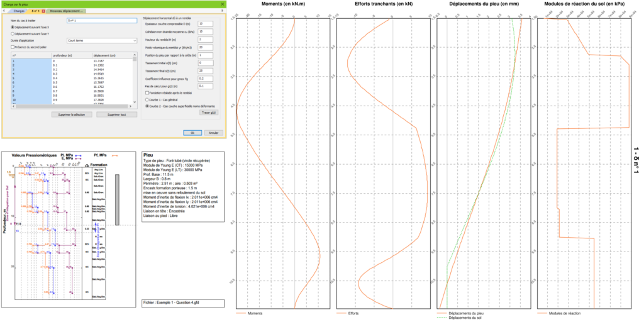Close the δ n° 1 tab with its red x
Viewport: 644px width, 322px height.
pyautogui.click(x=43, y=11)
